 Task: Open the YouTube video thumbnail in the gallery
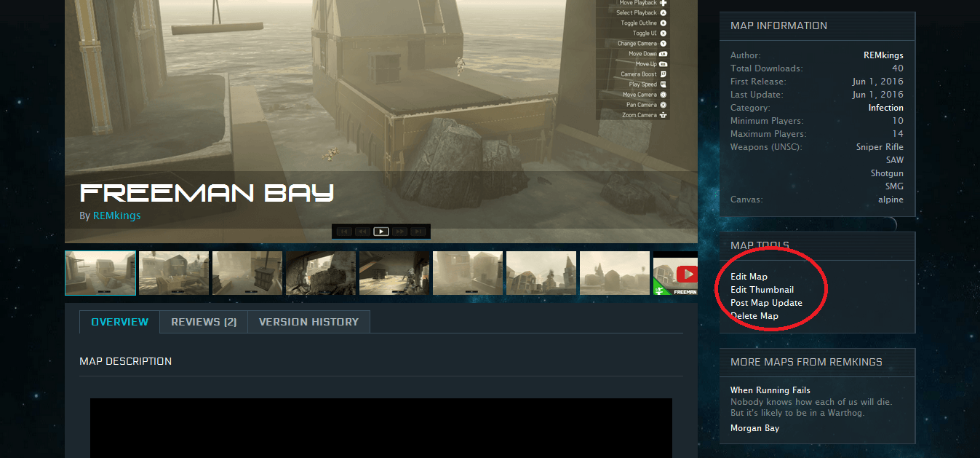[x=675, y=273]
